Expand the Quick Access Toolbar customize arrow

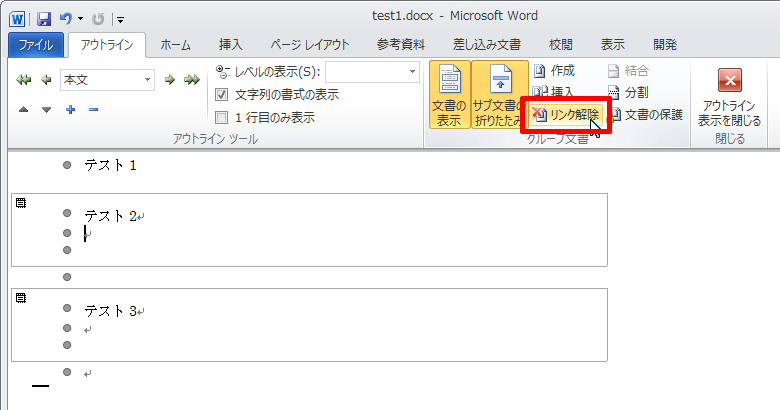(120, 19)
